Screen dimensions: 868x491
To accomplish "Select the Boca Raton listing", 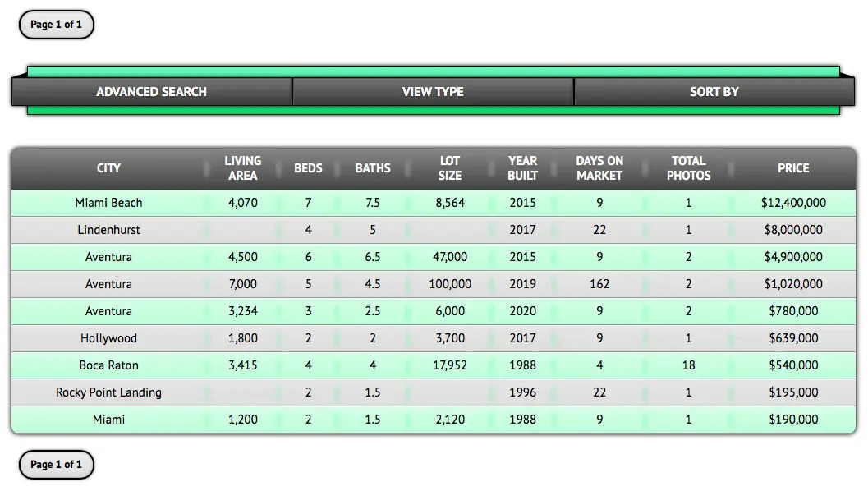I will 108,365.
